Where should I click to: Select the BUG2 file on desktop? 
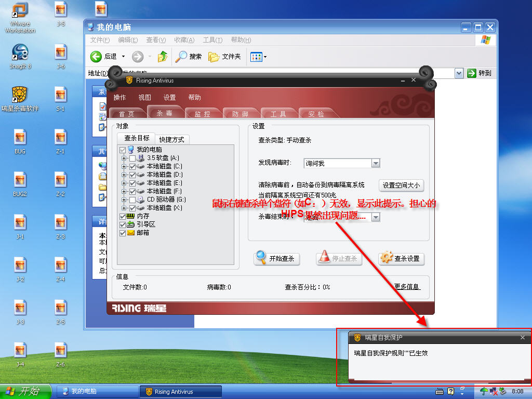(20, 184)
